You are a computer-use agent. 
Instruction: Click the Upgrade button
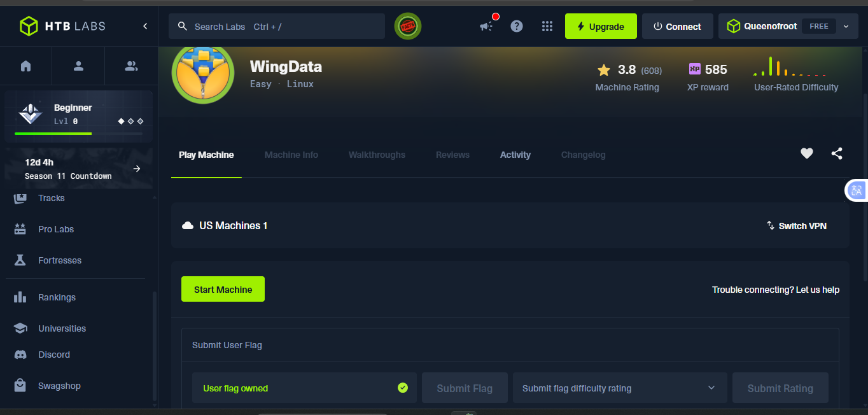pyautogui.click(x=601, y=26)
